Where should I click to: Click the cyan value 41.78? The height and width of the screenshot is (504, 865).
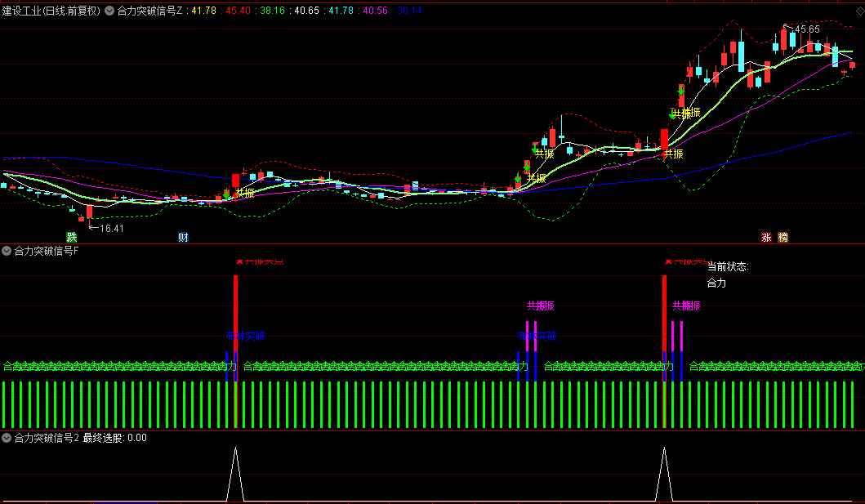click(x=341, y=11)
